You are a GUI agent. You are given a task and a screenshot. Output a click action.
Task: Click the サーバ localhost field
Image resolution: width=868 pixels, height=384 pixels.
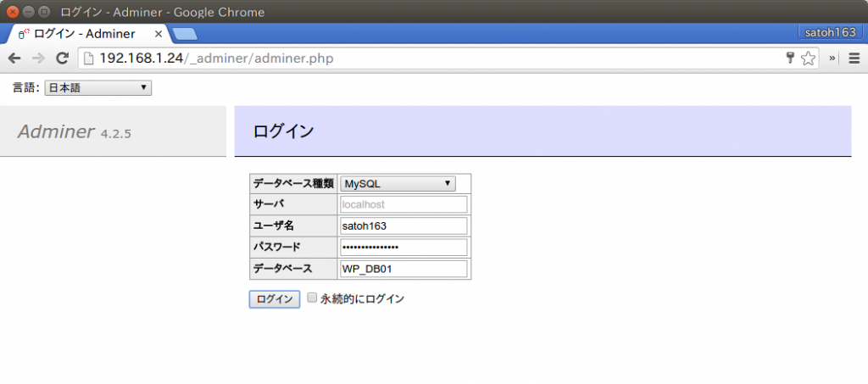pyautogui.click(x=404, y=205)
